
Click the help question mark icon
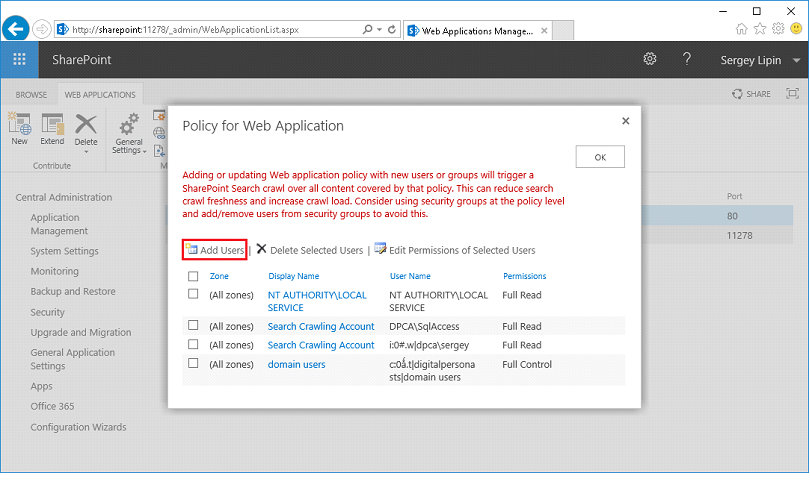pyautogui.click(x=687, y=60)
